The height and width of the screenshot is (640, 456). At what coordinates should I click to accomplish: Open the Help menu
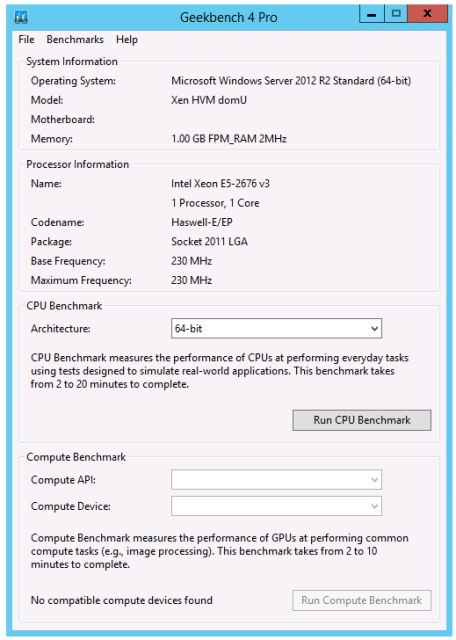(127, 40)
